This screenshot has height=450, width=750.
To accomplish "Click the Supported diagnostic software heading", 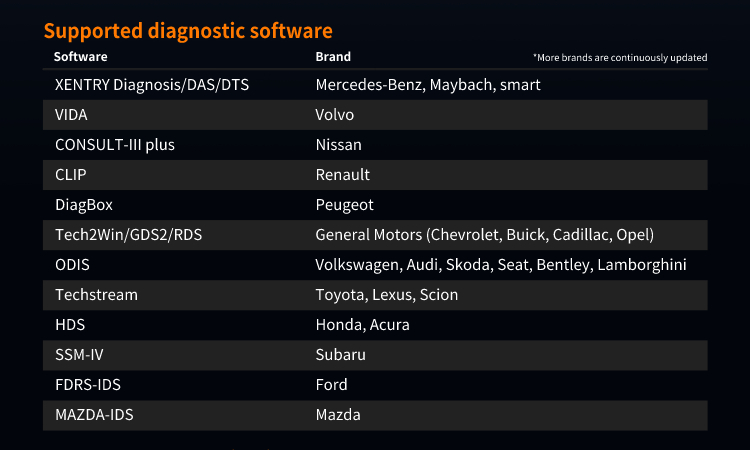I will (188, 31).
